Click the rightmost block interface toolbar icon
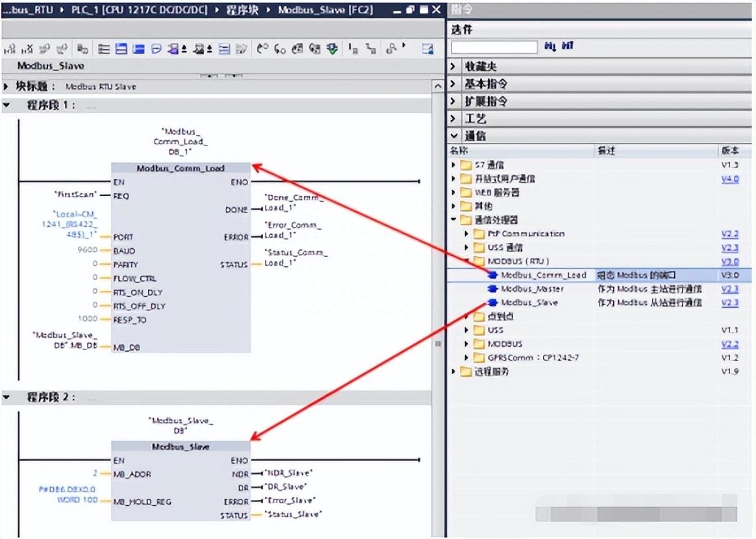The width and height of the screenshot is (756, 539). [x=428, y=47]
